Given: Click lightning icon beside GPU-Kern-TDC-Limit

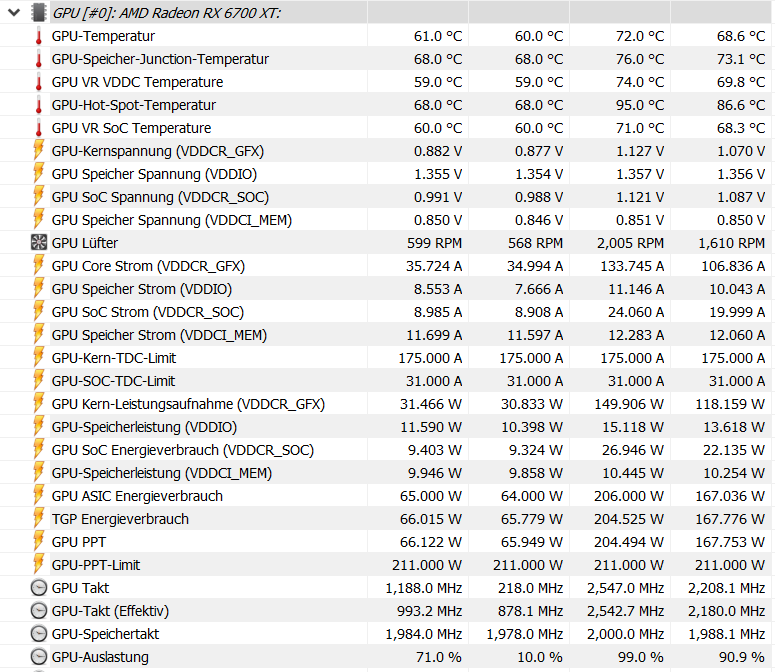Looking at the screenshot, I should click(39, 357).
